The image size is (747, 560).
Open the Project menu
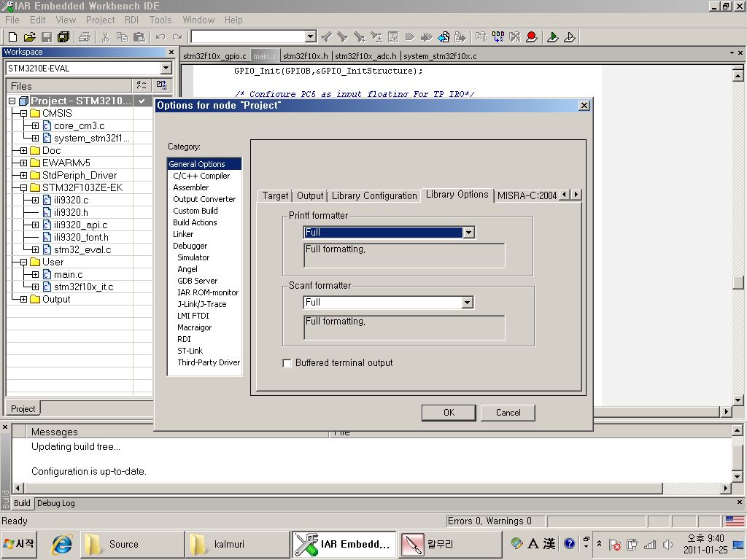100,20
